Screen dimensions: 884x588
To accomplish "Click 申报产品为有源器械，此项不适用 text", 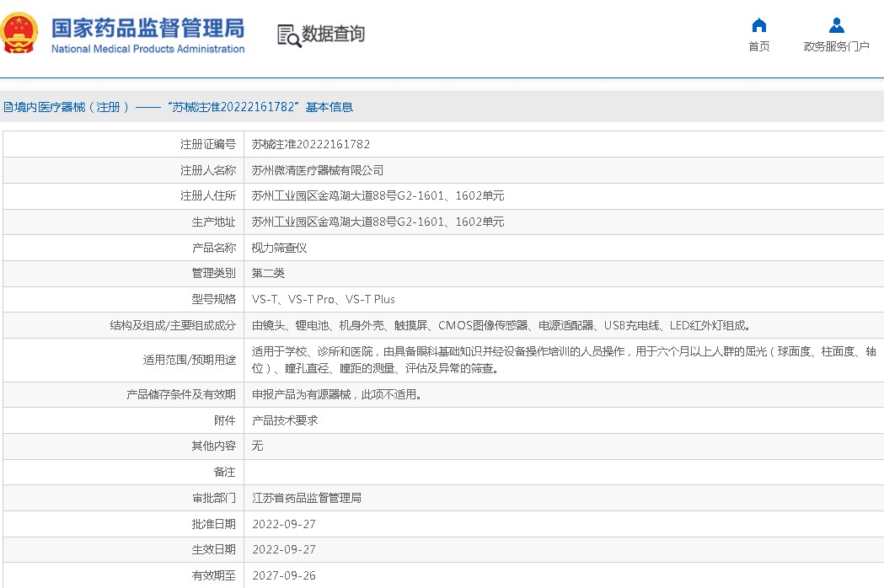I will tap(336, 394).
